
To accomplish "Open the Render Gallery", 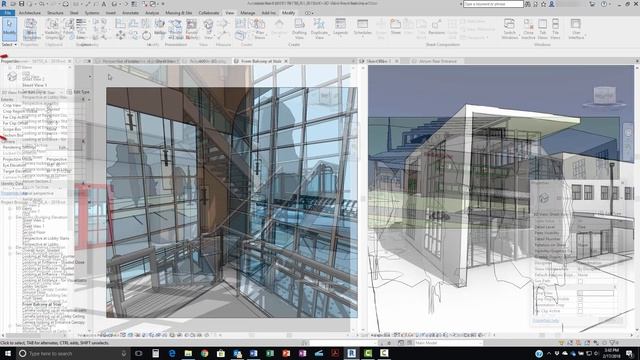I will [191, 29].
